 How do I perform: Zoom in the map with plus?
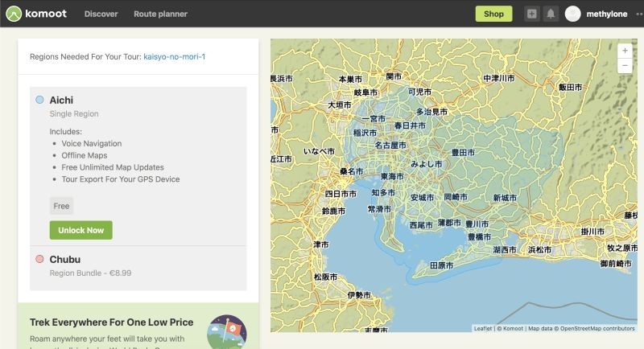coord(625,51)
